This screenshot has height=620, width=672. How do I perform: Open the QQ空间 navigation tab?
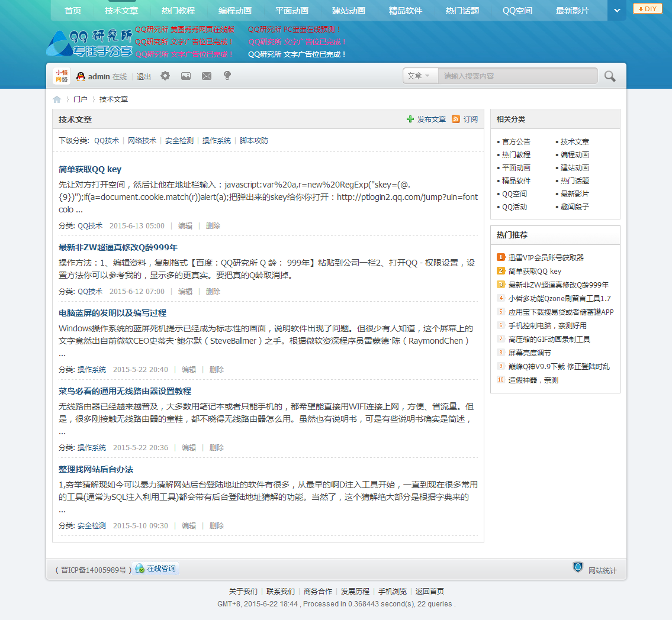coord(517,11)
